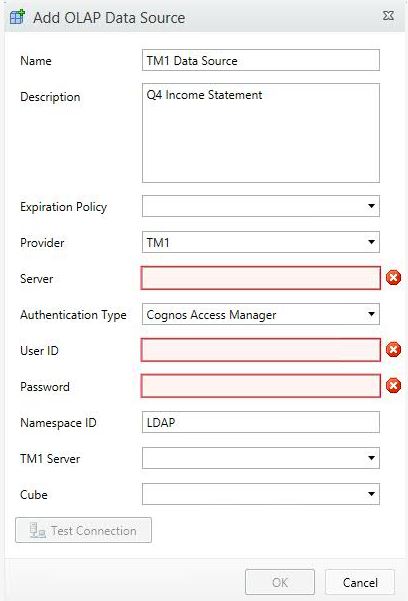
Task: Click the empty Password field
Action: (x=261, y=386)
